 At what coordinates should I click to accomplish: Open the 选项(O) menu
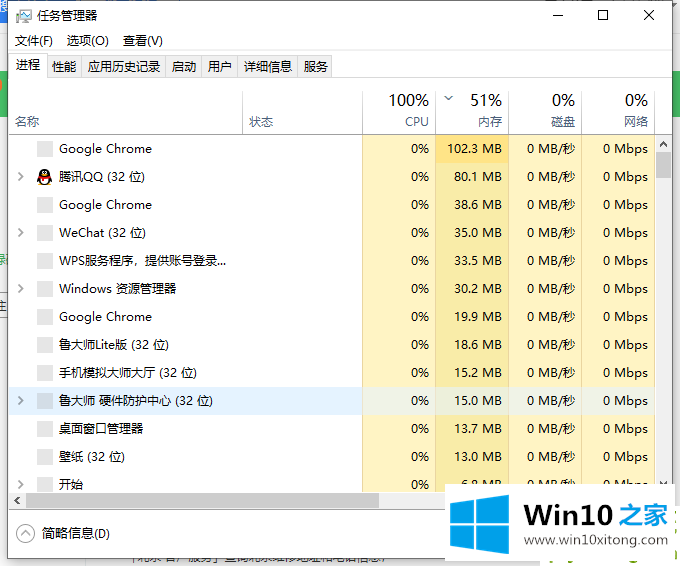pyautogui.click(x=88, y=41)
